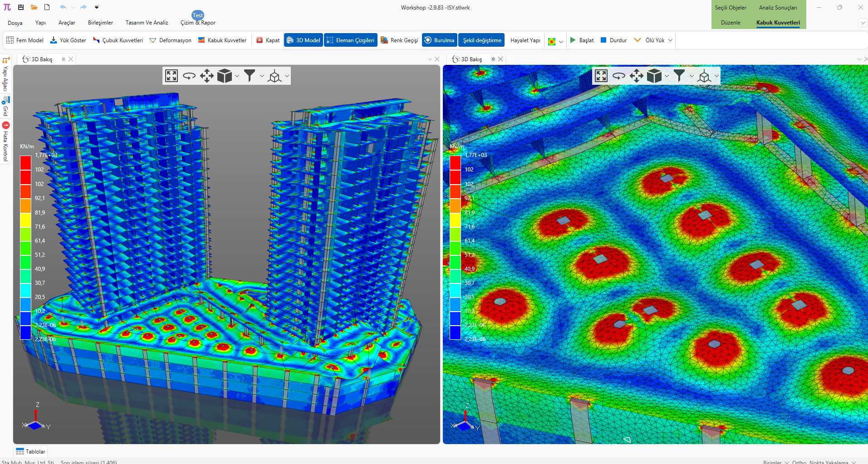Image resolution: width=868 pixels, height=464 pixels.
Task: Click the Kabuk Kuvvetler button
Action: pyautogui.click(x=222, y=40)
